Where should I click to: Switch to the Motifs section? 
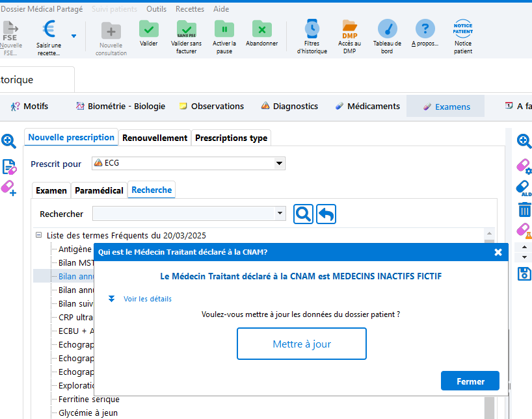[29, 107]
